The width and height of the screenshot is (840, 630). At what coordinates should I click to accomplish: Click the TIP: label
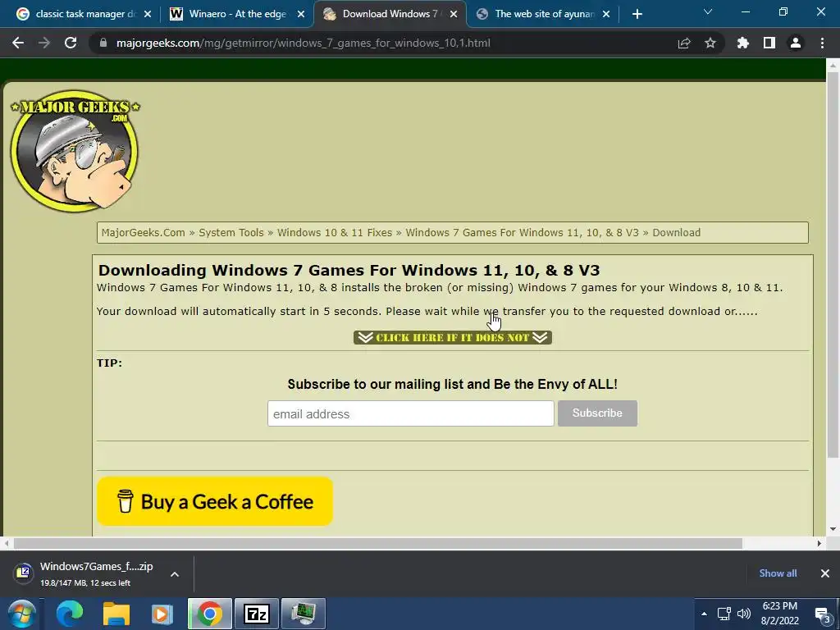pos(109,363)
